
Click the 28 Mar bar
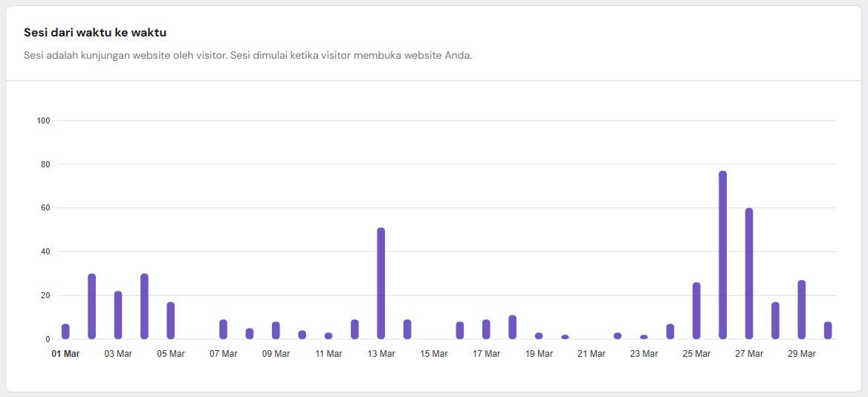click(x=775, y=320)
